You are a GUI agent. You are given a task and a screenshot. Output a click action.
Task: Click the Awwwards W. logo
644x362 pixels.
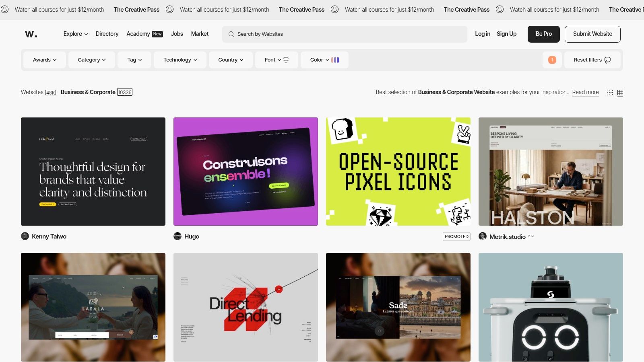click(31, 34)
